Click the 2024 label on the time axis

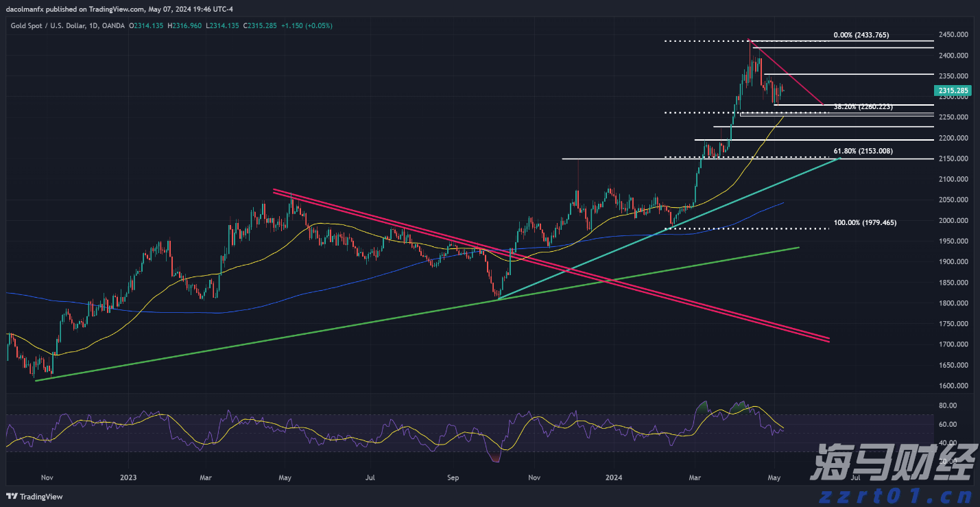614,476
